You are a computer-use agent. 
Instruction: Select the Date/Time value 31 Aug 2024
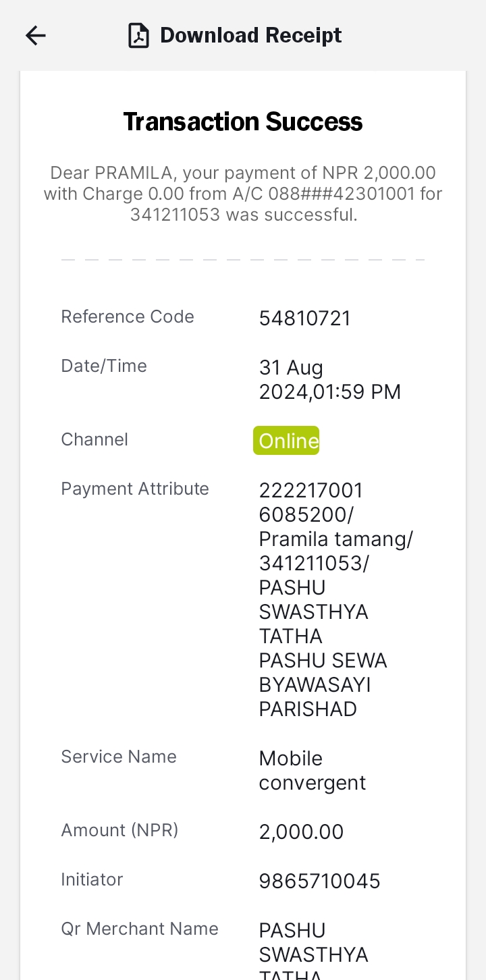330,379
